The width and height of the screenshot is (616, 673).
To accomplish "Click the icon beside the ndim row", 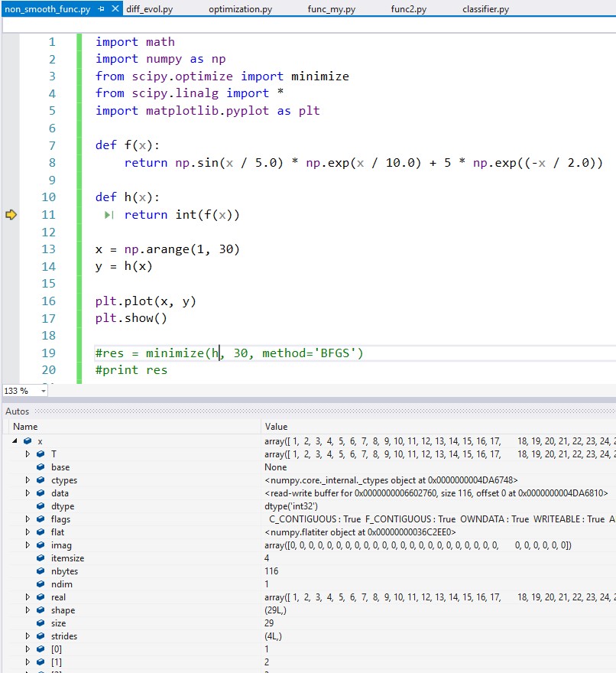I will pyautogui.click(x=41, y=584).
